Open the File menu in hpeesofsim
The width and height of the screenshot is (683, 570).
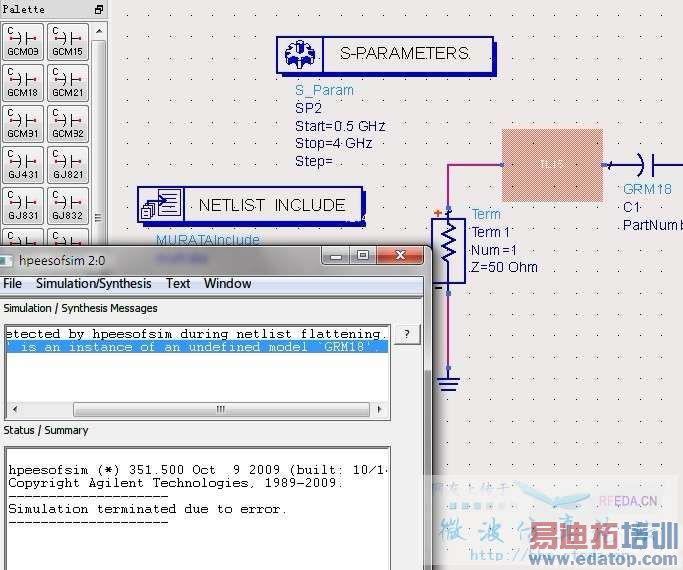coord(12,283)
